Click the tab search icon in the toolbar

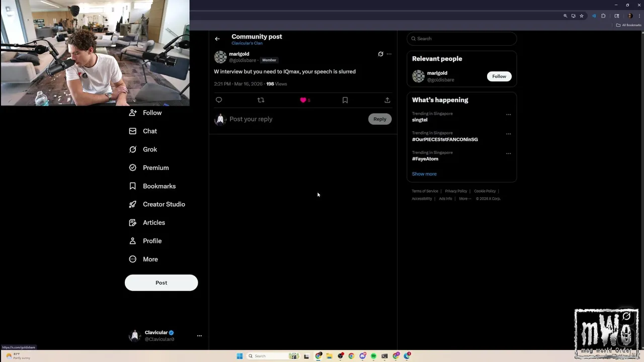[617, 16]
